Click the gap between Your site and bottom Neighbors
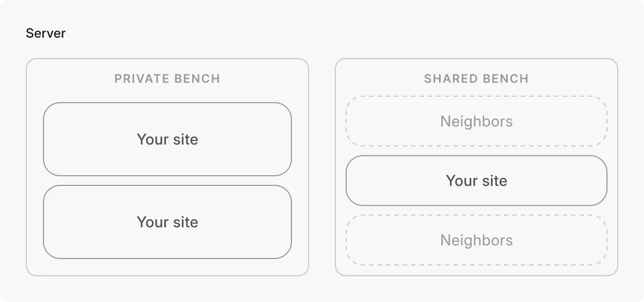The width and height of the screenshot is (644, 302). coord(476,211)
